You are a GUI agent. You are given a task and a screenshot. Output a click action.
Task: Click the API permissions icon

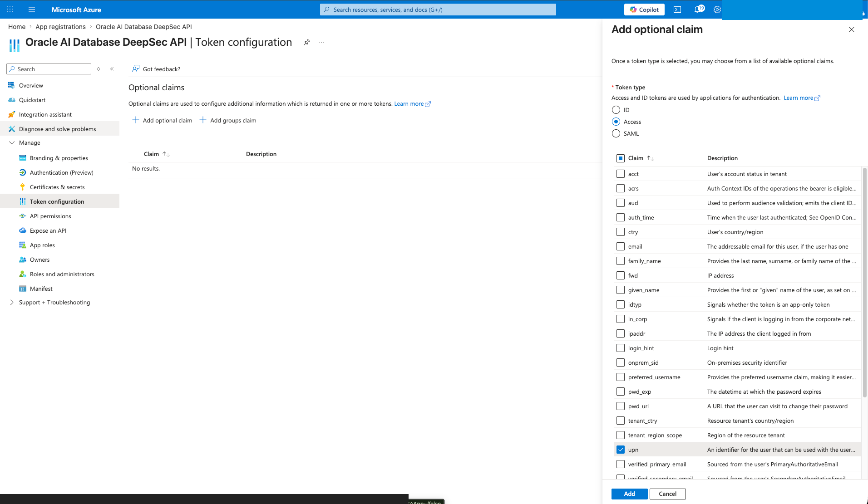(x=22, y=216)
